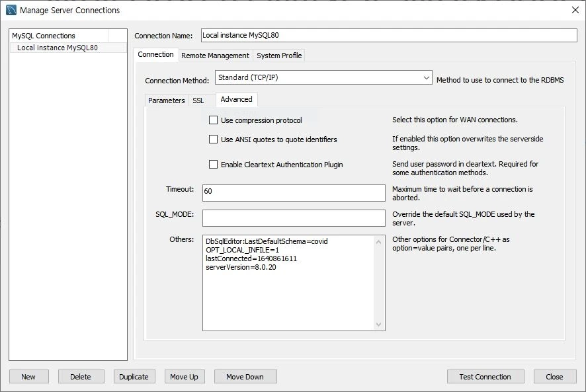Click the Move Down button
Screen dimensions: 586x392
click(245, 377)
